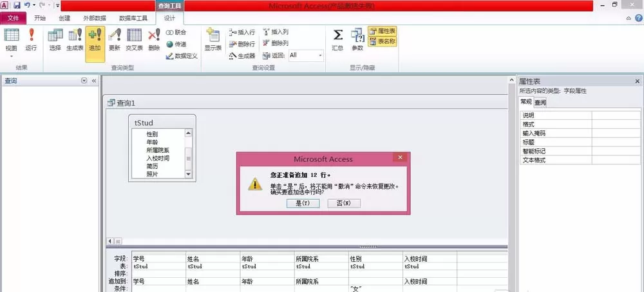This screenshot has height=292, width=644.
Task: Switch to the Design (设计) tab
Action: pos(169,18)
